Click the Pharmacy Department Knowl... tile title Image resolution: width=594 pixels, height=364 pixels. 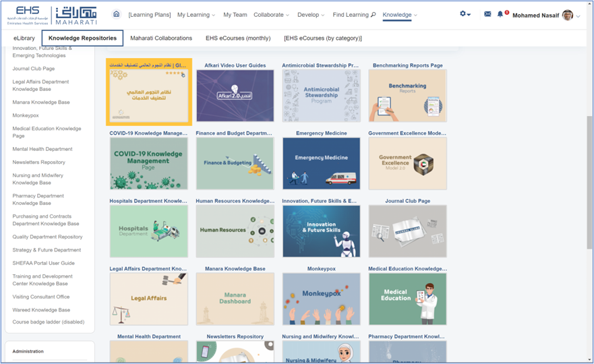407,336
